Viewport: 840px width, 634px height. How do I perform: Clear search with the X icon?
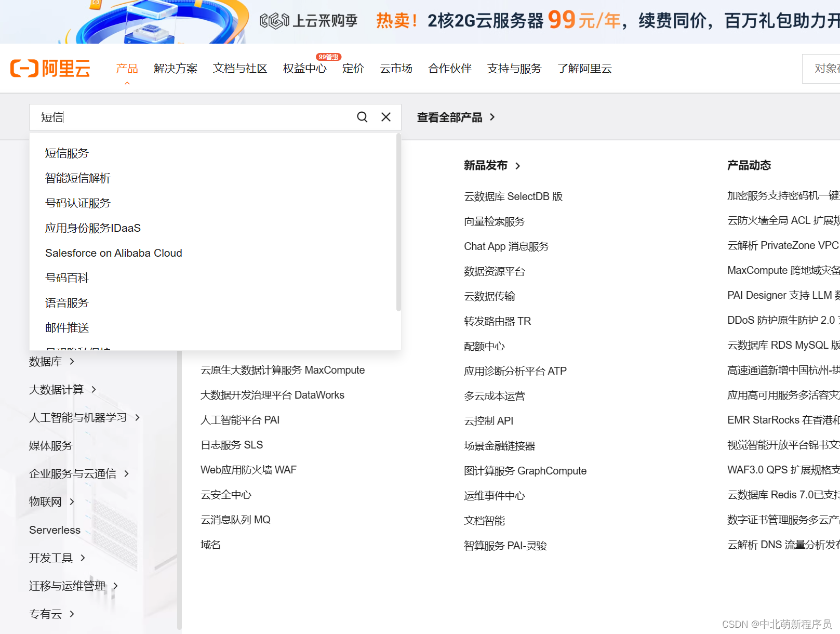386,117
